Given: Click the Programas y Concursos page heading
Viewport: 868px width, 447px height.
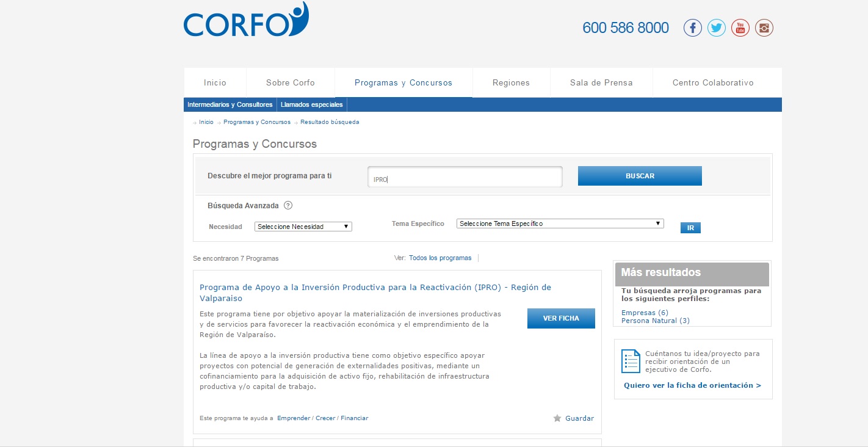Looking at the screenshot, I should (x=255, y=144).
